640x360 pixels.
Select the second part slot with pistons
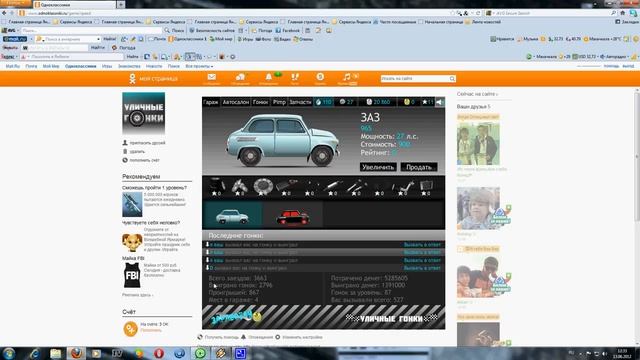240,187
